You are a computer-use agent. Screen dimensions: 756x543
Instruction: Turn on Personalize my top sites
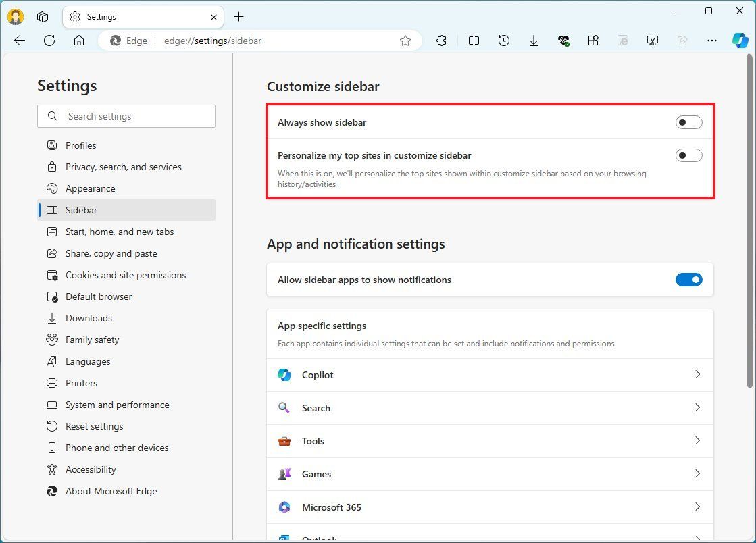pyautogui.click(x=688, y=155)
